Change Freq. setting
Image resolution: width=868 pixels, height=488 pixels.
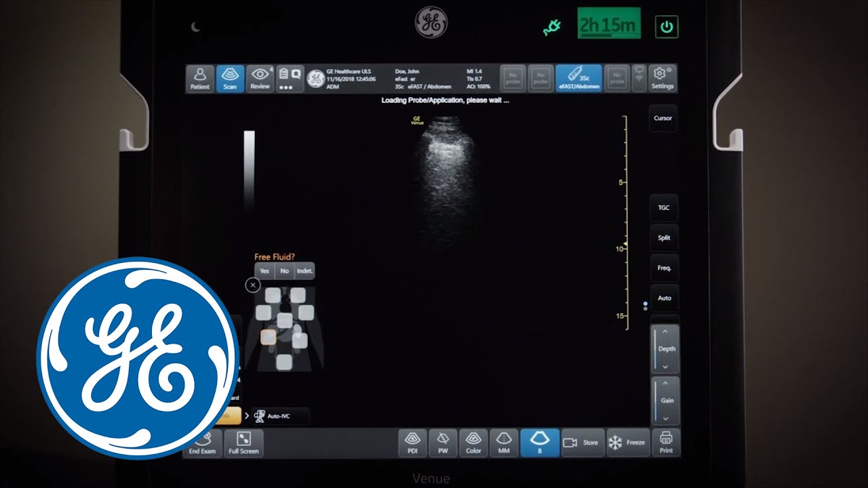pyautogui.click(x=664, y=268)
